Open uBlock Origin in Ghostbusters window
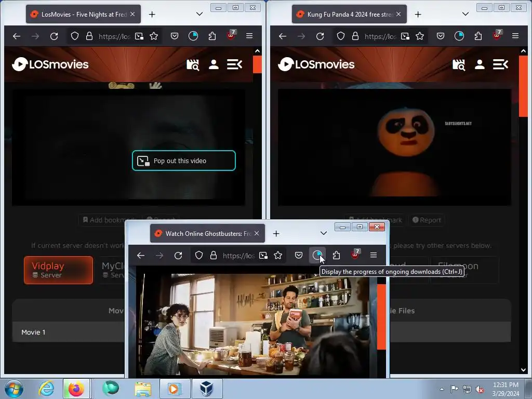532x399 pixels. click(355, 255)
